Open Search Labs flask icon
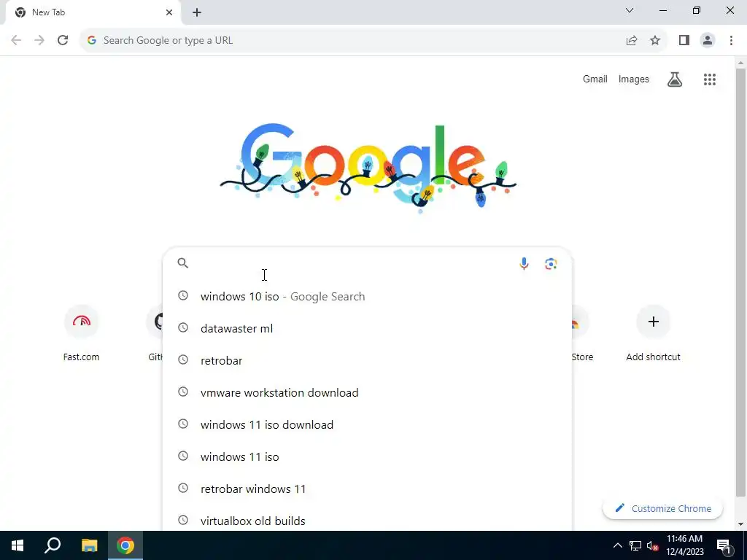Screen dimensions: 747x560 point(675,79)
